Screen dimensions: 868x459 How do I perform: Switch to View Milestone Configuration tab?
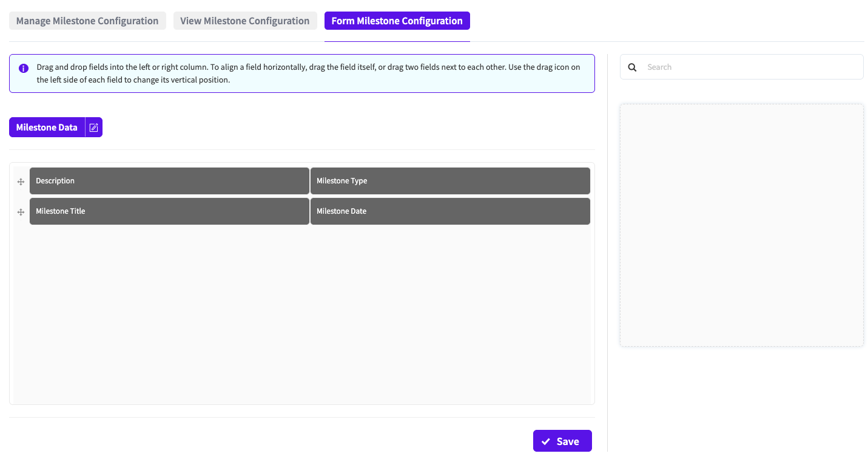(244, 21)
